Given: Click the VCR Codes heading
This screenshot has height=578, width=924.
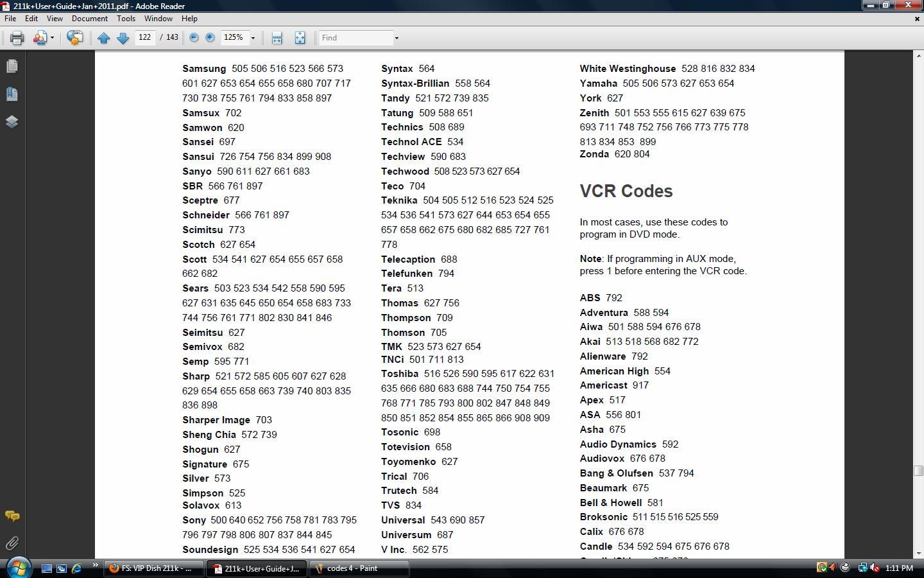Looking at the screenshot, I should [626, 191].
